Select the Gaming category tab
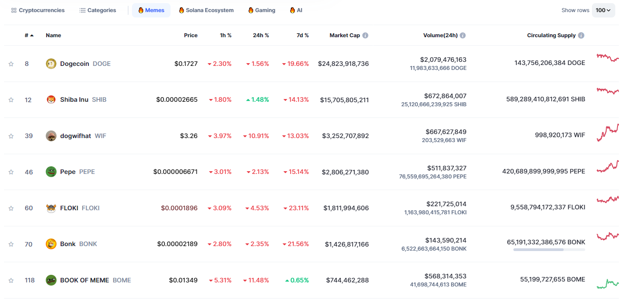Screen dimensions: 644x299 tap(262, 10)
